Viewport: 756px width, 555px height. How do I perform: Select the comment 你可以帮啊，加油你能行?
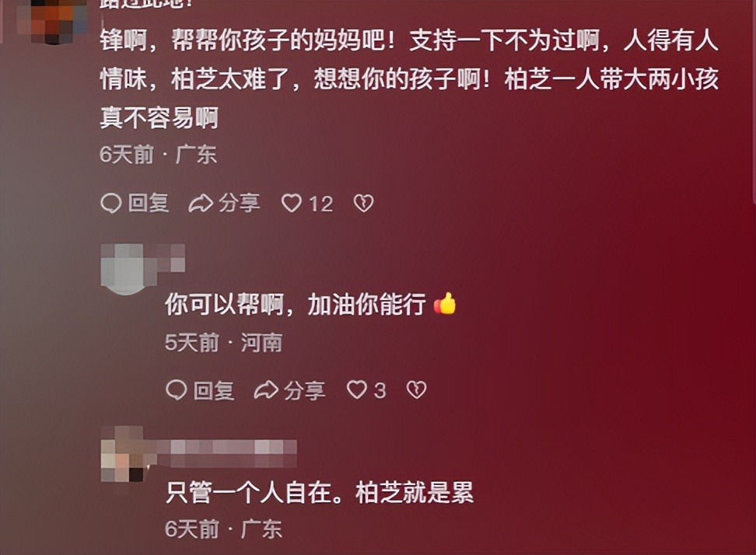pos(296,304)
